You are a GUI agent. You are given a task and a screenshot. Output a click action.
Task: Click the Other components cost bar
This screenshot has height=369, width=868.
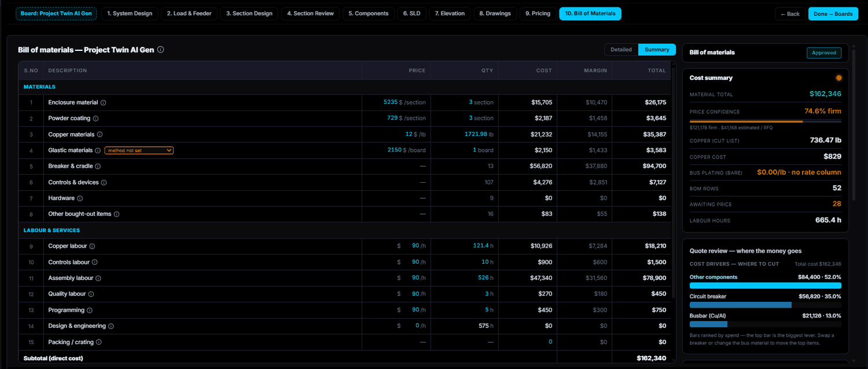[x=766, y=286]
